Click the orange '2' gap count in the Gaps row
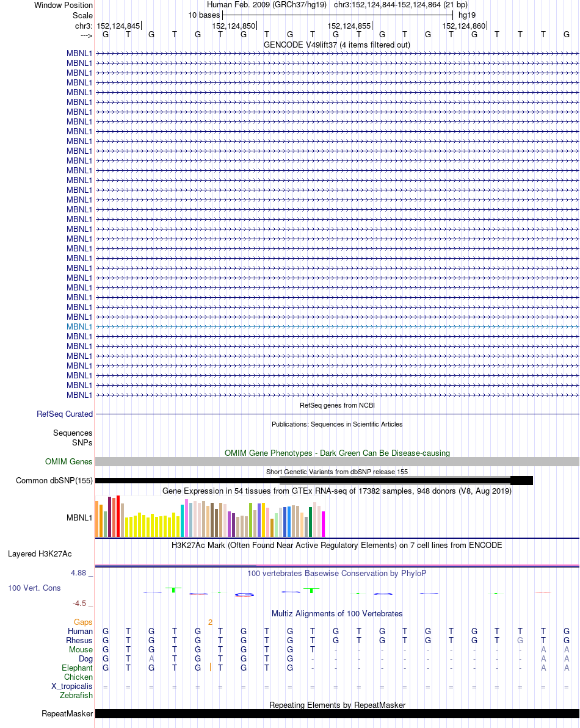580x728 pixels. 211,622
